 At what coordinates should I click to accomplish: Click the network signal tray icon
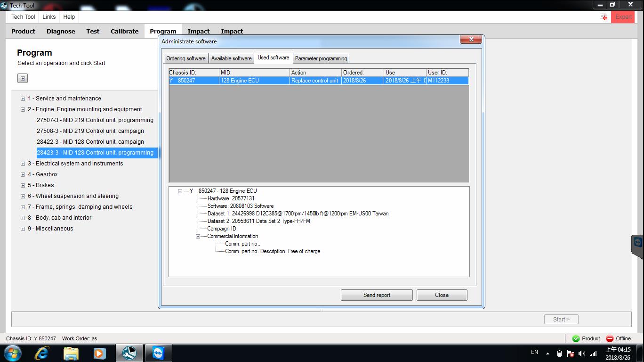coord(593,353)
